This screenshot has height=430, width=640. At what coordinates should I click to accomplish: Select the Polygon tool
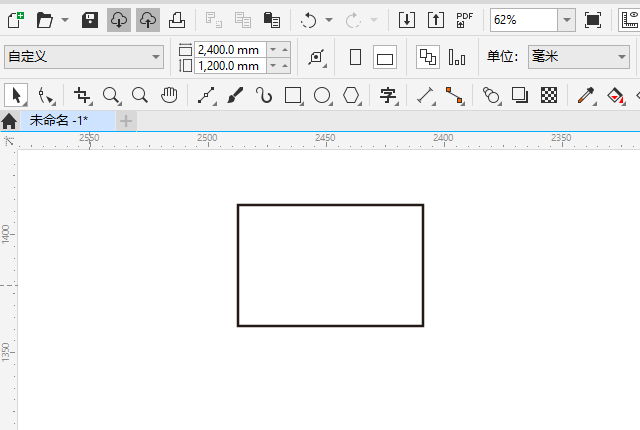click(351, 96)
